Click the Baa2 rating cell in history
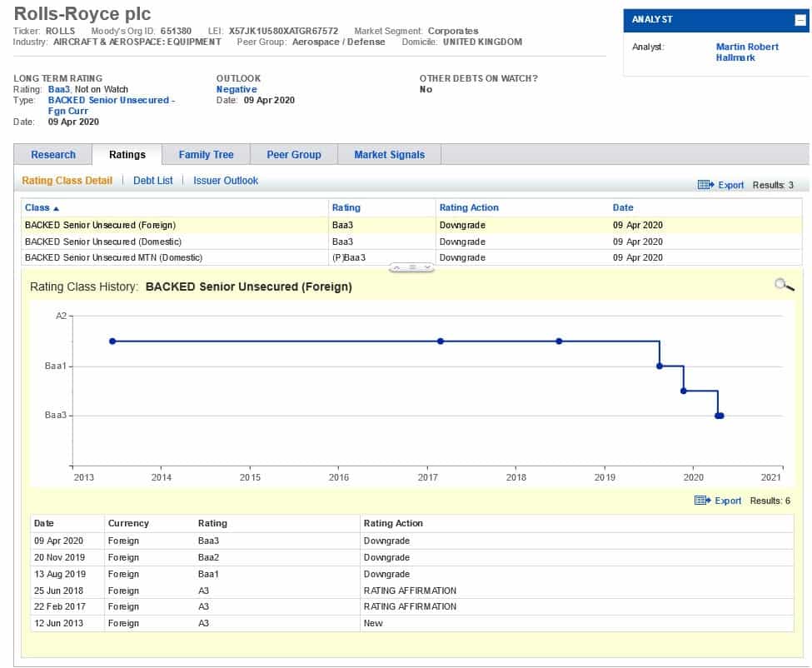 (x=208, y=557)
